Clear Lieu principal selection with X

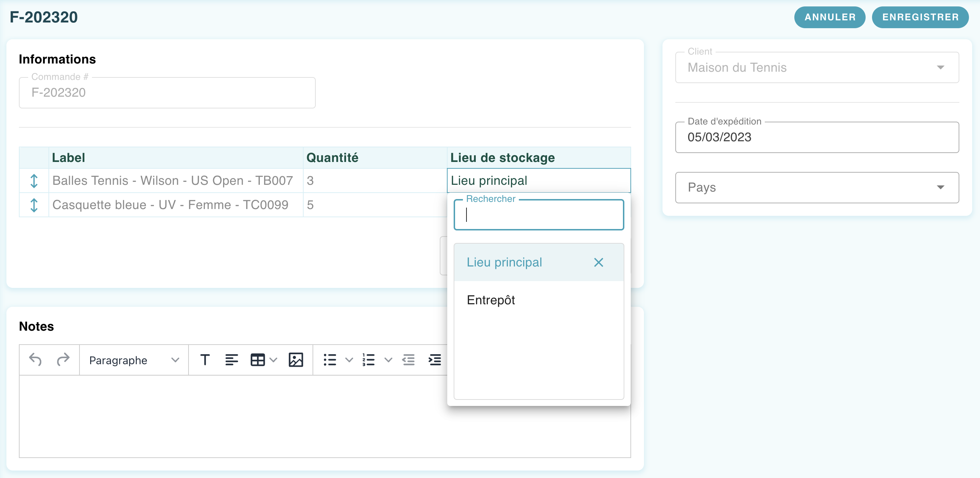[x=598, y=263]
